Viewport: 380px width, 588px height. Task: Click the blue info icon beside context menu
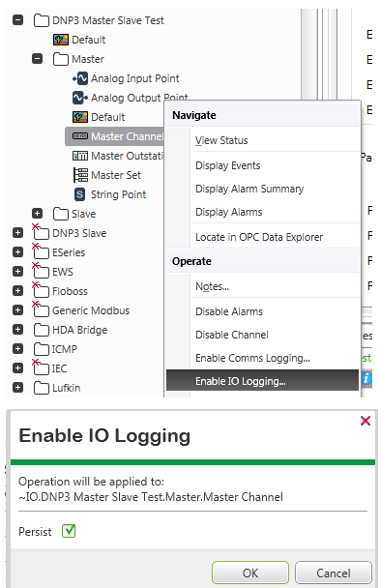pos(366,378)
